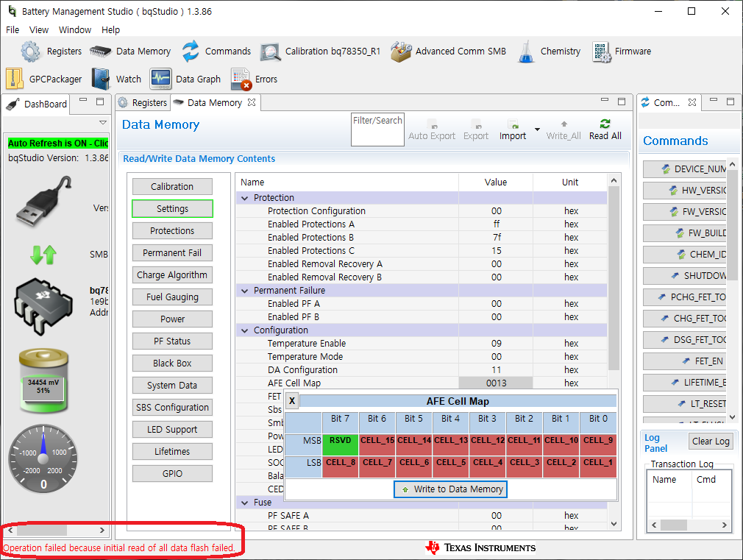The image size is (743, 560).
Task: Send the SHUTDOWN command
Action: pyautogui.click(x=685, y=275)
